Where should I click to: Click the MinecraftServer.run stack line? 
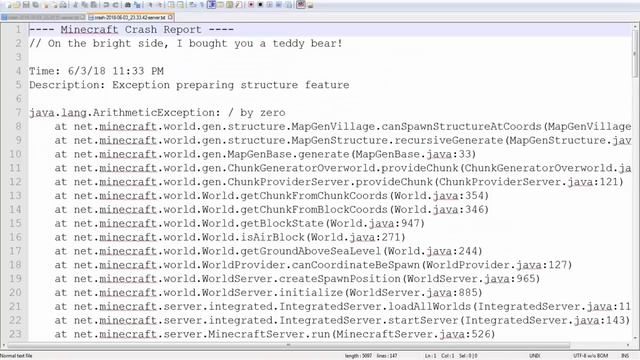click(x=275, y=334)
